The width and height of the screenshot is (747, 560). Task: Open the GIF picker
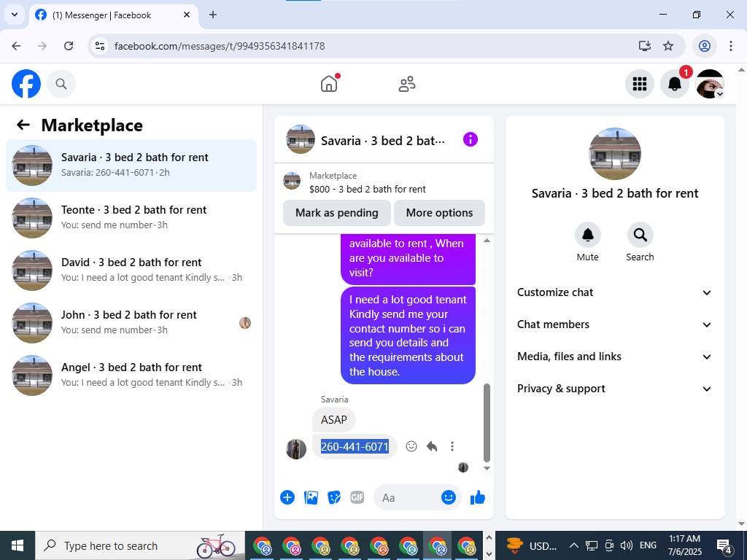357,497
